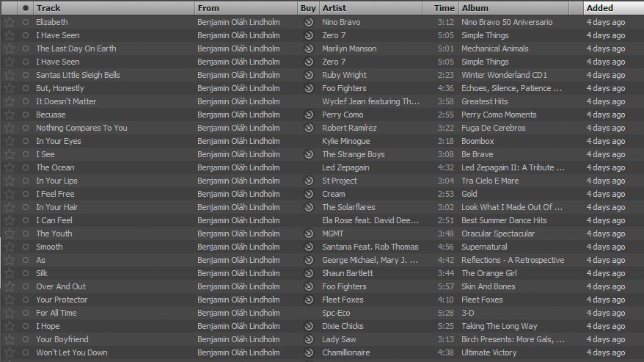Click the buy icon for "The Youth"
Image resolution: width=644 pixels, height=362 pixels.
[309, 234]
